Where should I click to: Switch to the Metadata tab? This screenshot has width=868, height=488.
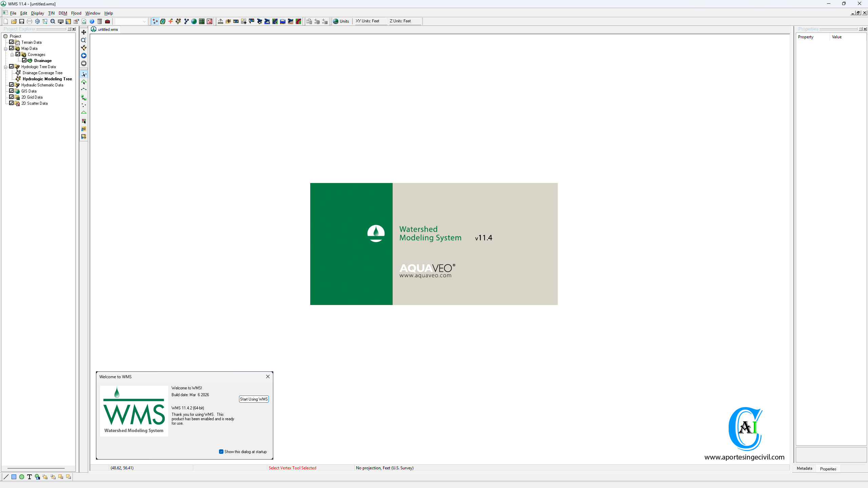click(804, 468)
